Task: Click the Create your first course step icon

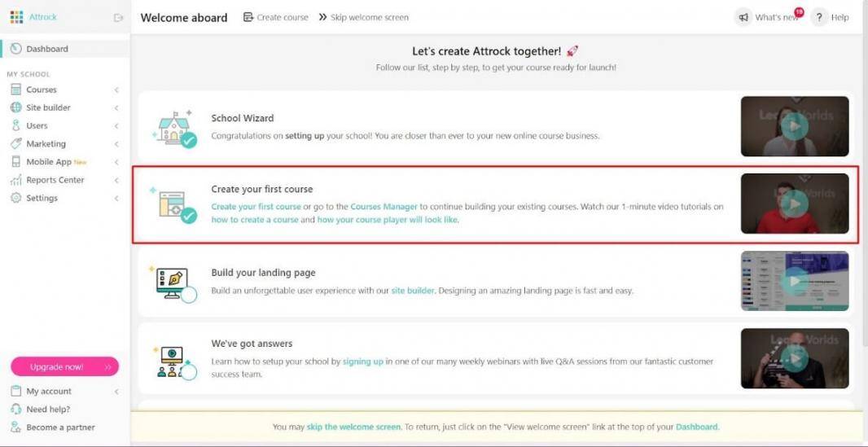Action: click(x=173, y=204)
